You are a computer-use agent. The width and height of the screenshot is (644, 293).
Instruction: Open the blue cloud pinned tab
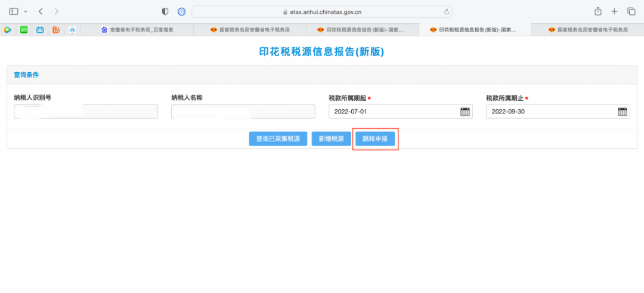point(72,30)
